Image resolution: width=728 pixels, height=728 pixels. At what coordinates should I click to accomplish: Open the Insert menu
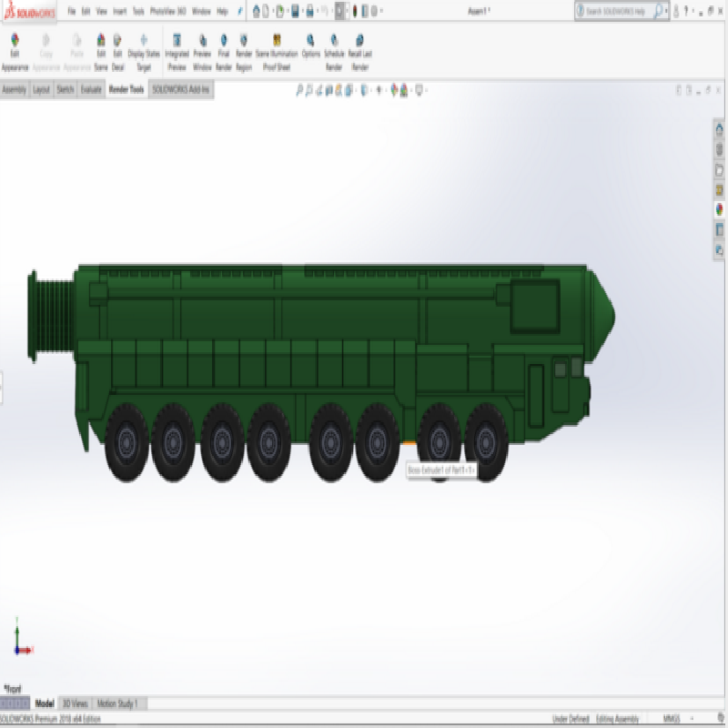coord(120,11)
